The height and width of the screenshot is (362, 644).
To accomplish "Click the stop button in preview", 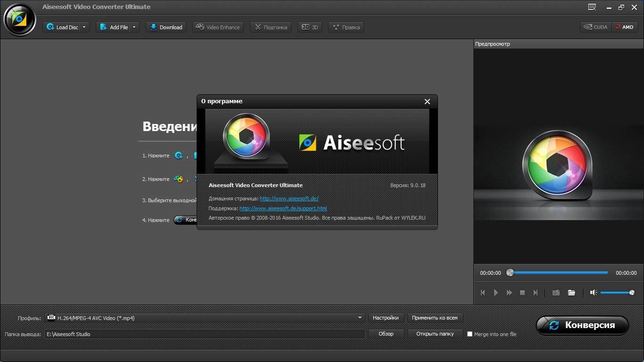I will pos(522,293).
